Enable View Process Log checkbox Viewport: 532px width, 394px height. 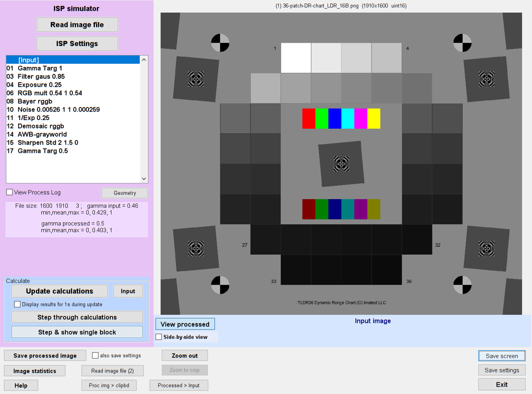click(x=10, y=192)
